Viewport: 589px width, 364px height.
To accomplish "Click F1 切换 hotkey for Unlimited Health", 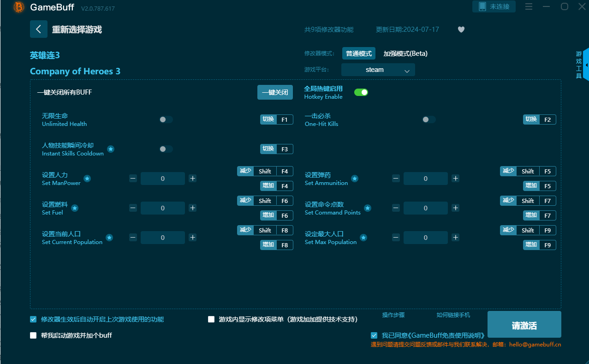I will click(x=277, y=119).
